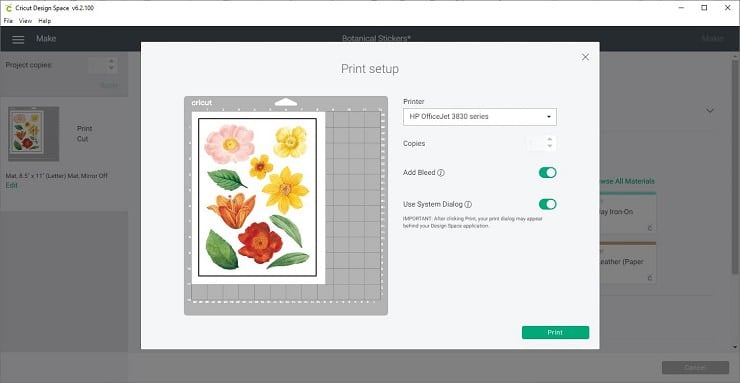Click the Make button in the header

713,39
